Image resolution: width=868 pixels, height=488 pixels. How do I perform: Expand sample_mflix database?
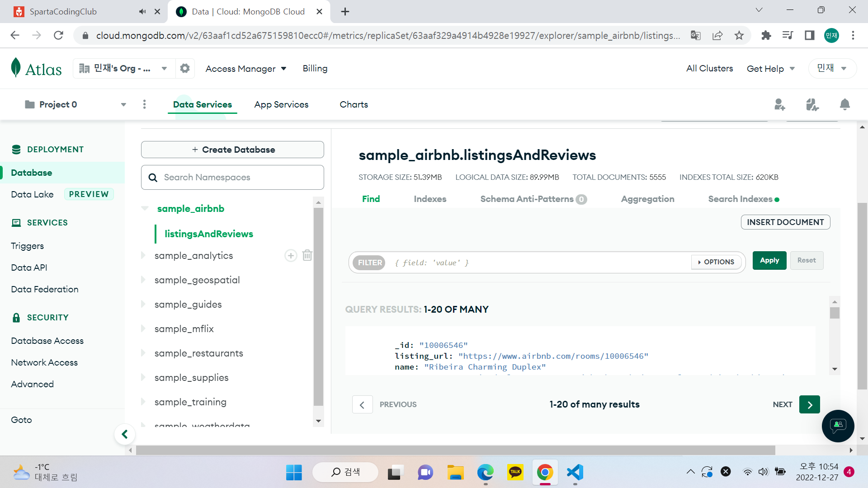pos(143,328)
